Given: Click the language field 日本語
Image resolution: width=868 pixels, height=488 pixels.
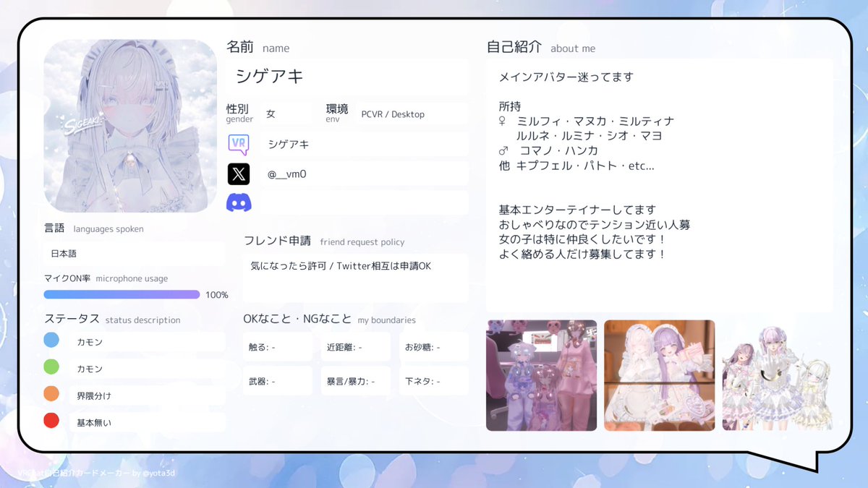Looking at the screenshot, I should tap(134, 254).
